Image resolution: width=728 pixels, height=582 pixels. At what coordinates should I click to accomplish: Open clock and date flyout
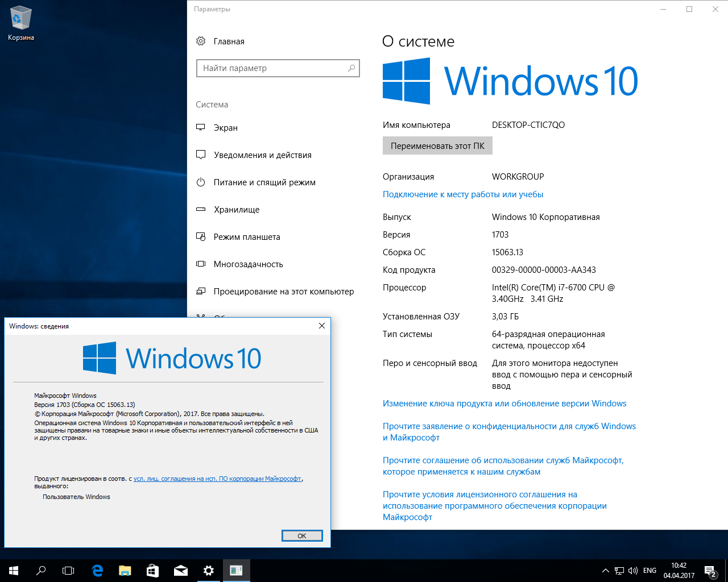679,571
